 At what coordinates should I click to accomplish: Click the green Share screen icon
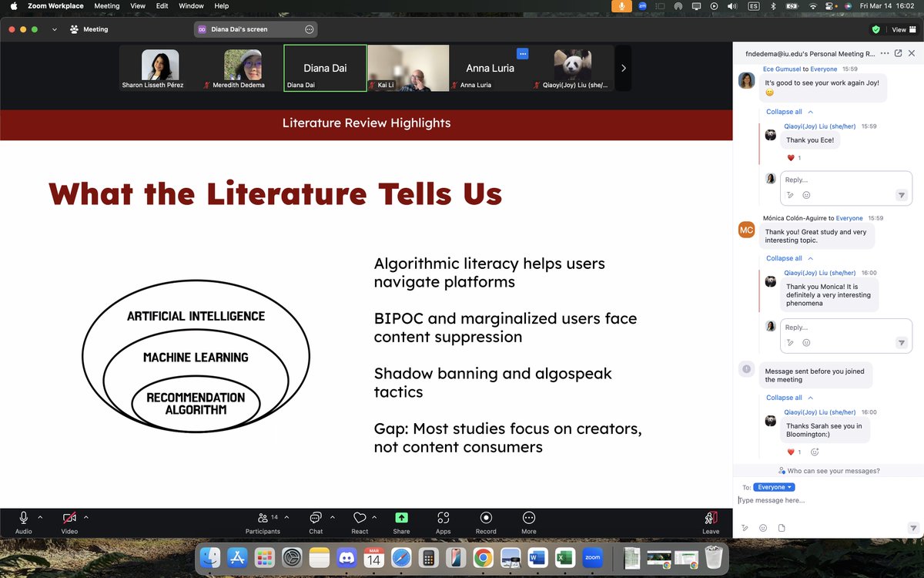401,518
